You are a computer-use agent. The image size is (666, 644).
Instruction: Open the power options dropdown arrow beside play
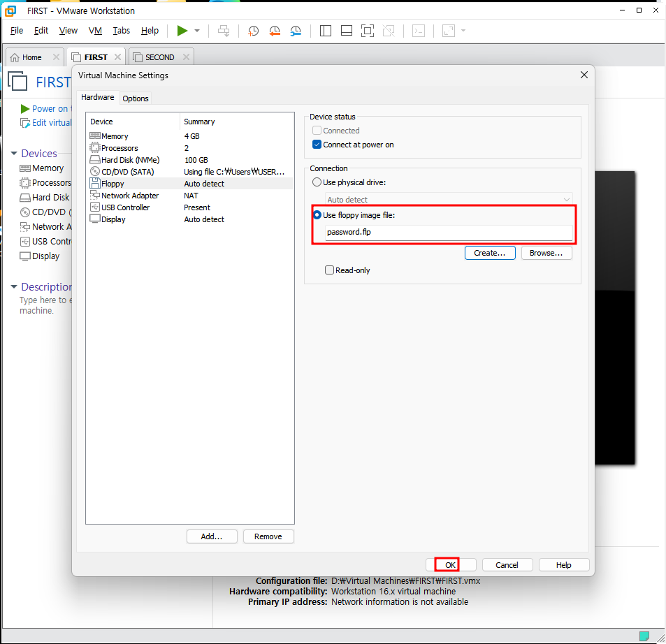coord(197,31)
